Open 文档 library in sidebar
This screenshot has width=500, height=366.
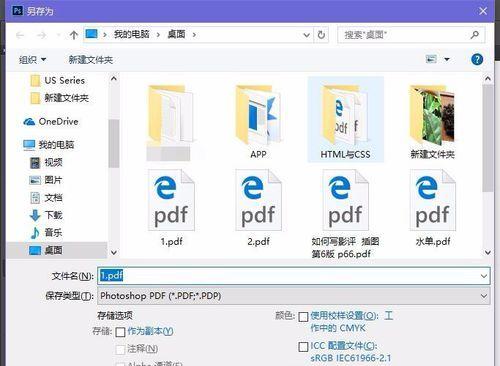tap(46, 198)
